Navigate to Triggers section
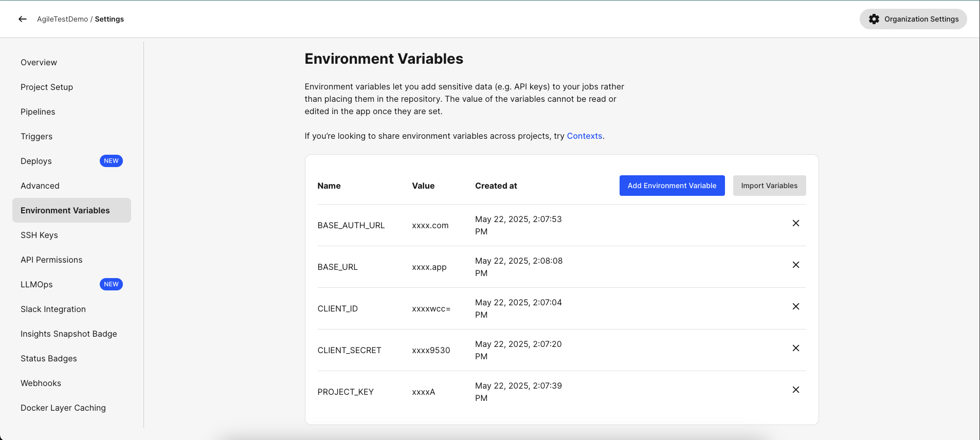Viewport: 980px width, 440px height. point(37,136)
